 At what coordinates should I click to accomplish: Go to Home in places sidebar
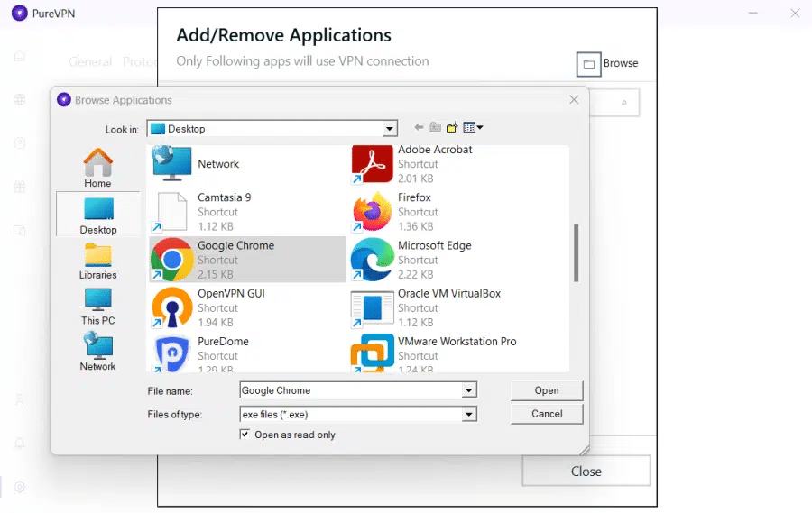point(97,169)
